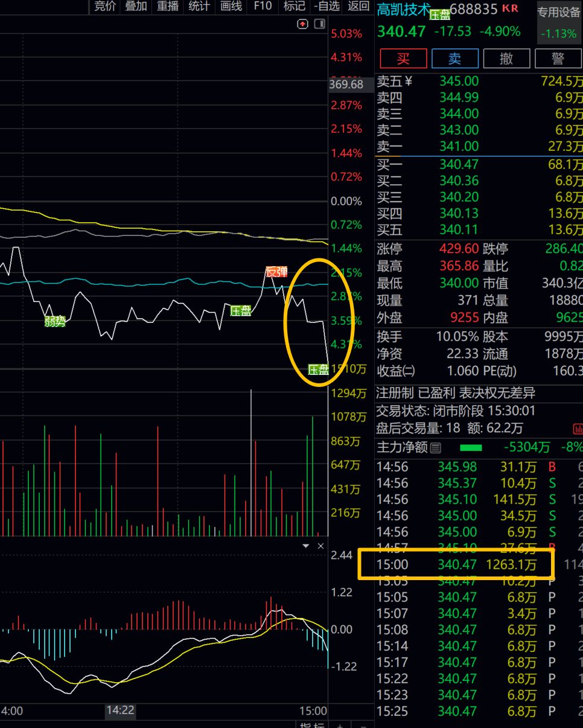The width and height of the screenshot is (583, 728).
Task: Click the 撤 cancel order button
Action: (507, 59)
